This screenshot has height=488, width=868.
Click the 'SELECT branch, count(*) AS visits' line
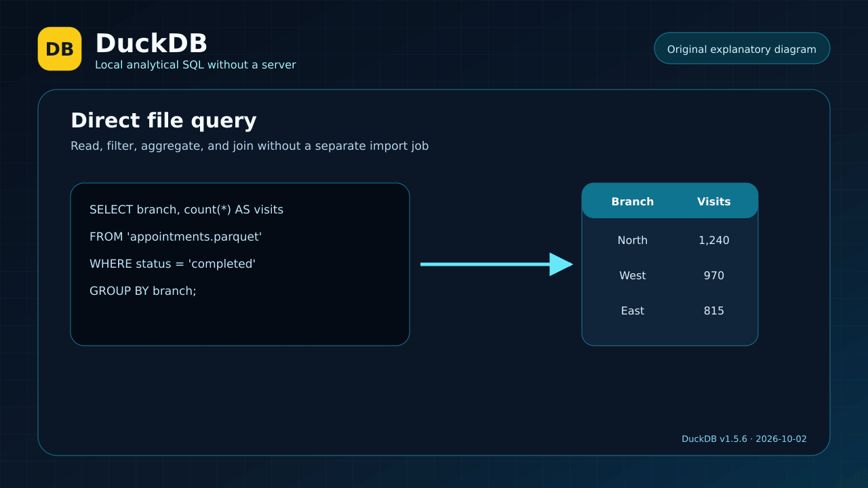click(x=186, y=209)
